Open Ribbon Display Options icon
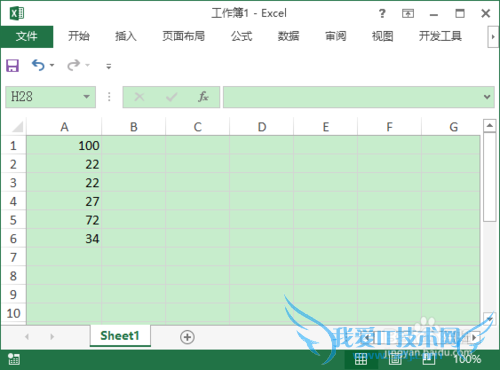Viewport: 500px width, 370px height. point(408,14)
